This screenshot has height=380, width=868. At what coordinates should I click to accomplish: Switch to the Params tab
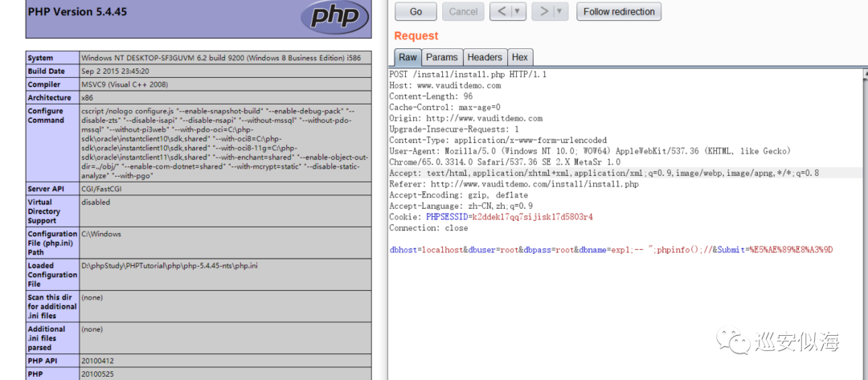coord(442,57)
